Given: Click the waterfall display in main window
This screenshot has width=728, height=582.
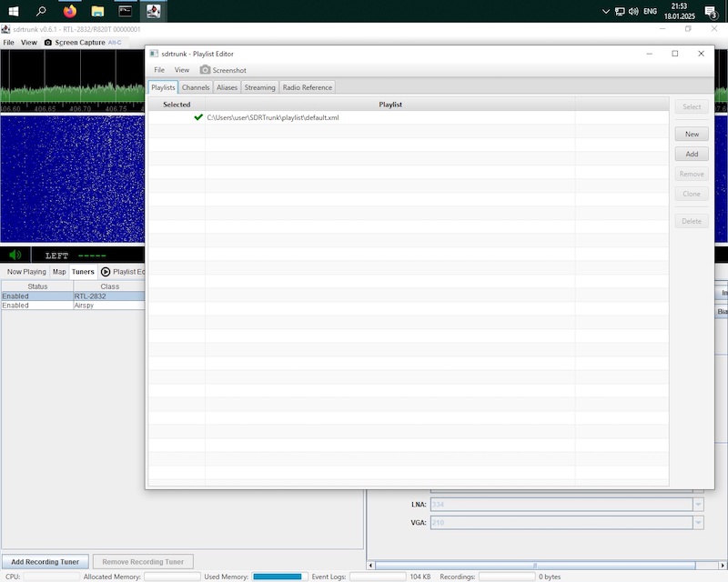Looking at the screenshot, I should 73,178.
